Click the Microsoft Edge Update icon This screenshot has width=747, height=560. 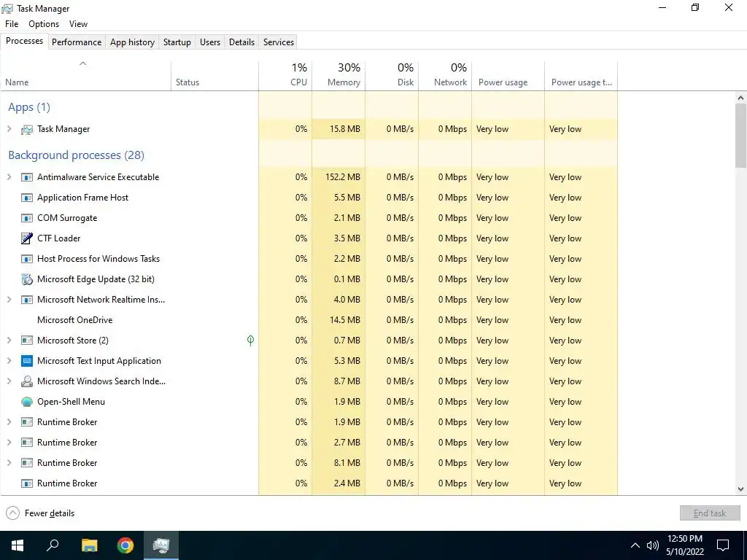coord(27,279)
